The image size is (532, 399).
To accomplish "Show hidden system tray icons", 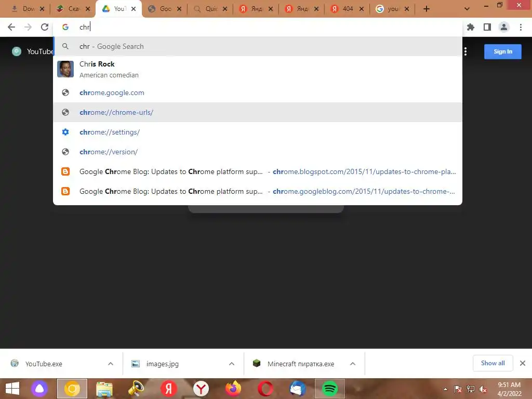I will [x=445, y=389].
